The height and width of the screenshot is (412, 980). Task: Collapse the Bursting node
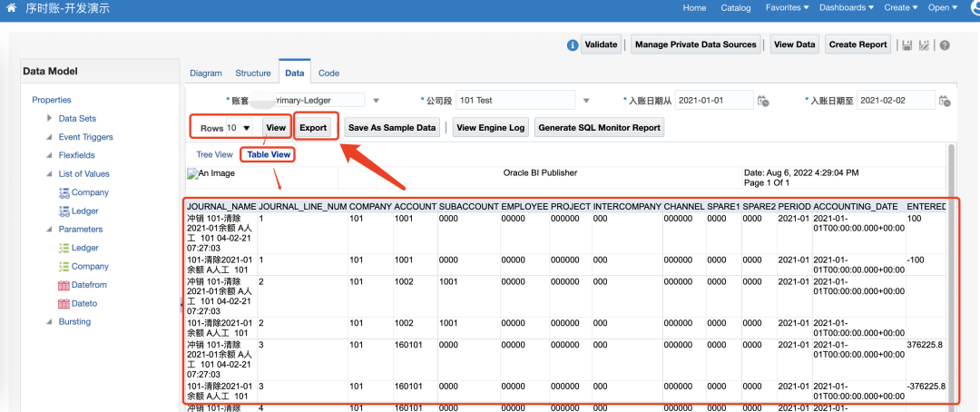pyautogui.click(x=49, y=322)
